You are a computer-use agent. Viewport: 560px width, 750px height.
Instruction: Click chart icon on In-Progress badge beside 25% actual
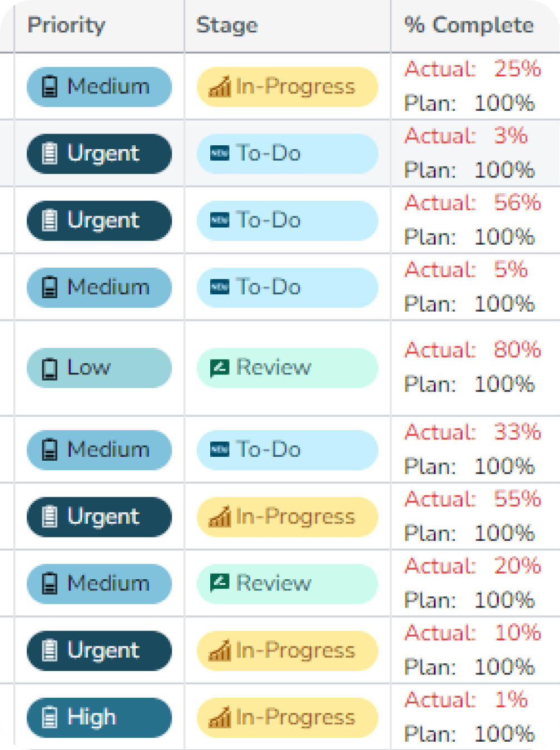coord(220,87)
